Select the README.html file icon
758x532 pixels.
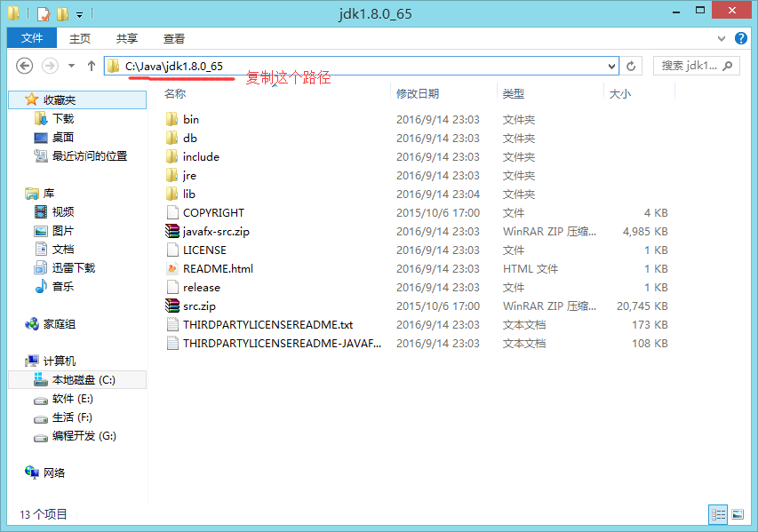pyautogui.click(x=172, y=268)
